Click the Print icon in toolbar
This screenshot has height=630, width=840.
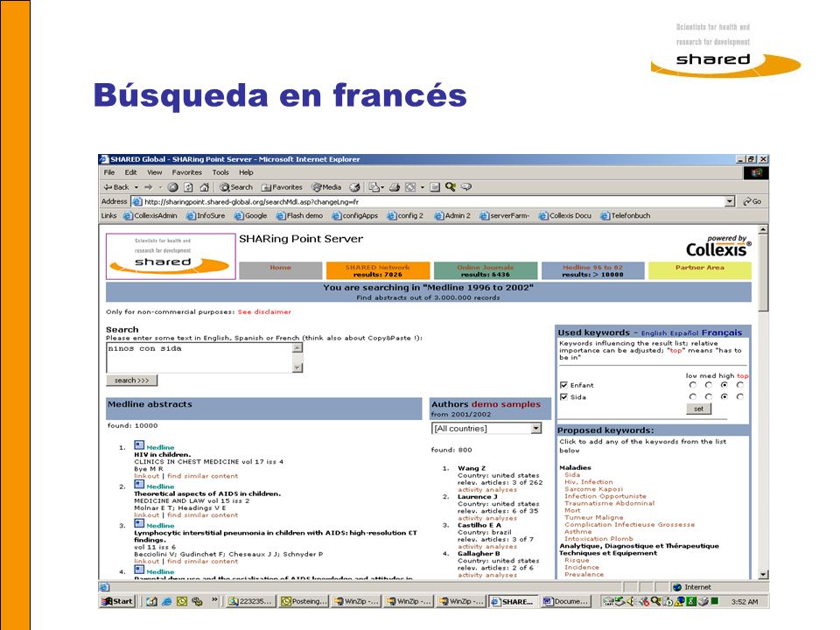pos(395,187)
